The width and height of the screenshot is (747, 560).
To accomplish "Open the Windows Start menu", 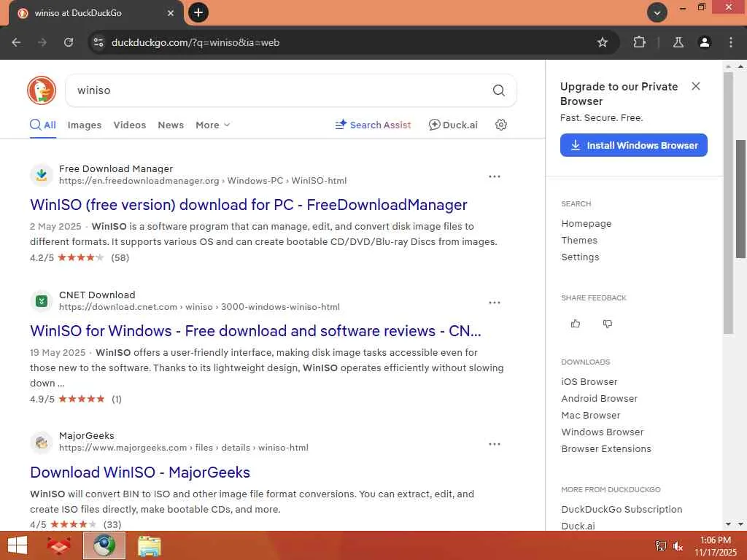I will tap(18, 545).
